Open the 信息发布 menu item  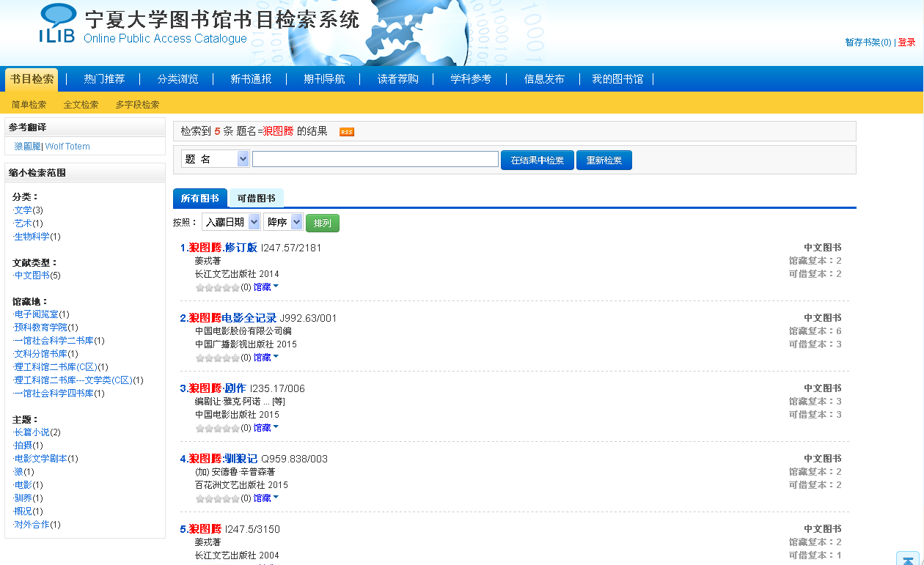click(x=544, y=79)
